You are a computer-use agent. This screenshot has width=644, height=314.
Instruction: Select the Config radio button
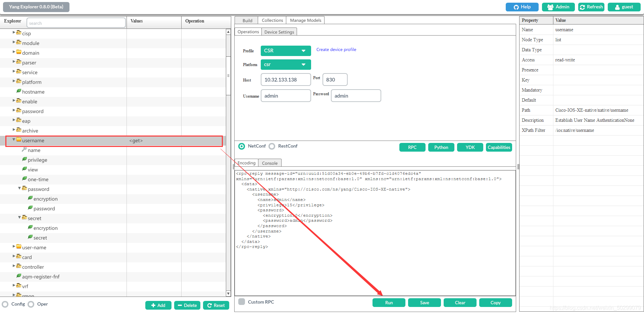pyautogui.click(x=5, y=304)
